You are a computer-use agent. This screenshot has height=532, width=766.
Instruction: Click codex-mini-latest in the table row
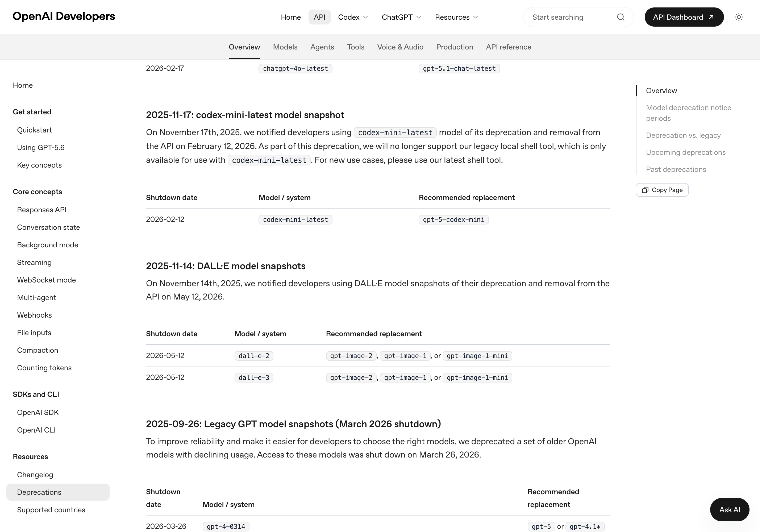pos(295,220)
